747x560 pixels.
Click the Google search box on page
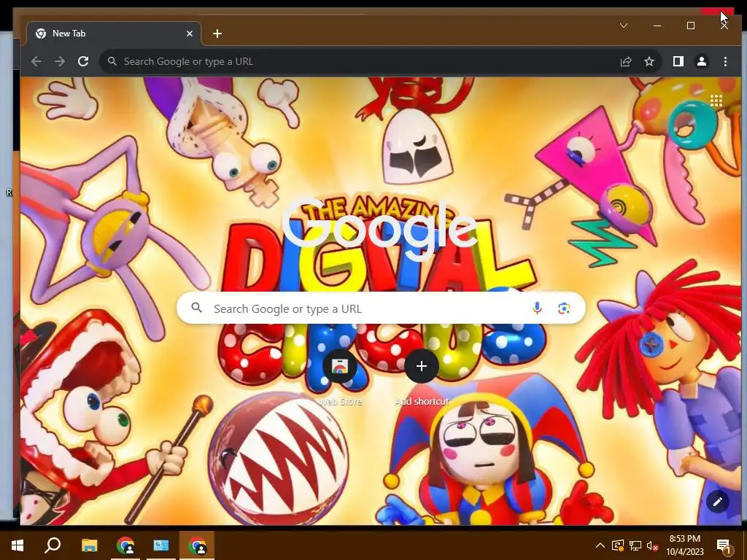[381, 308]
